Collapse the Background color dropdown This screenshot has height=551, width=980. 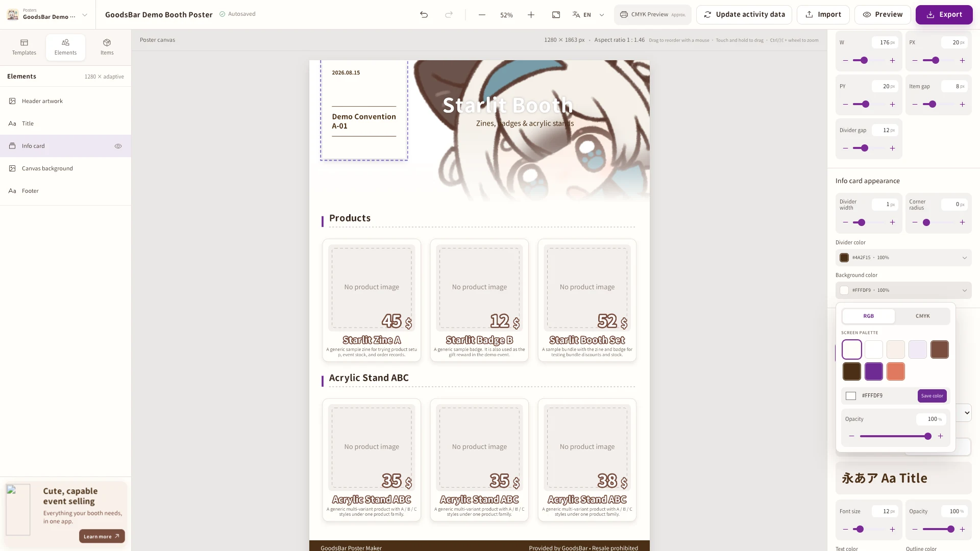tap(903, 290)
